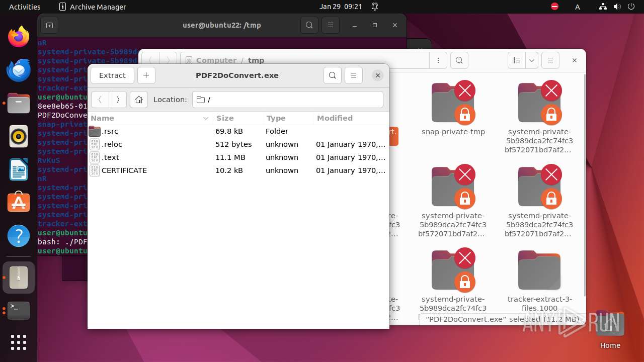This screenshot has width=644, height=362.
Task: Go forward in archive navigation
Action: pyautogui.click(x=118, y=100)
